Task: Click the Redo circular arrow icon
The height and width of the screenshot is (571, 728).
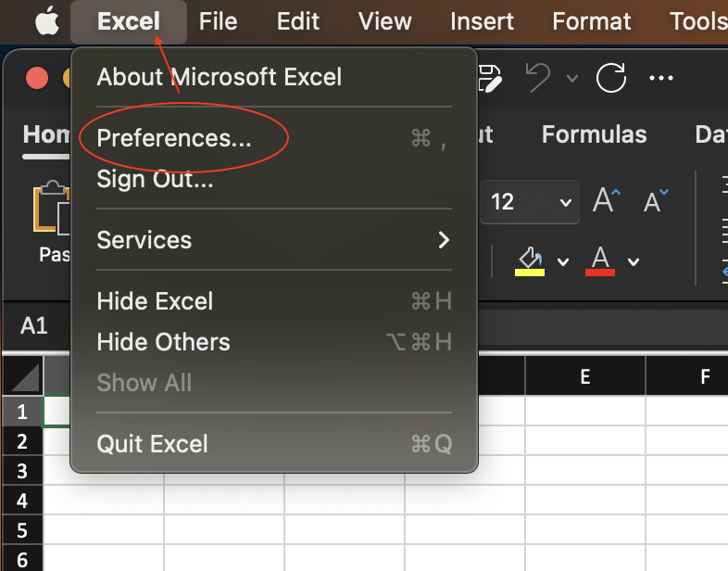Action: coord(611,78)
